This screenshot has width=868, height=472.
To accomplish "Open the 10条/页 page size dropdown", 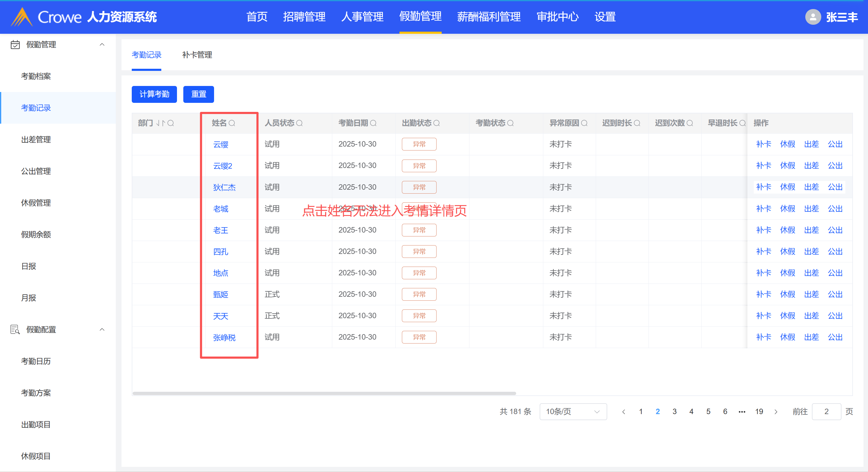I will (x=573, y=411).
